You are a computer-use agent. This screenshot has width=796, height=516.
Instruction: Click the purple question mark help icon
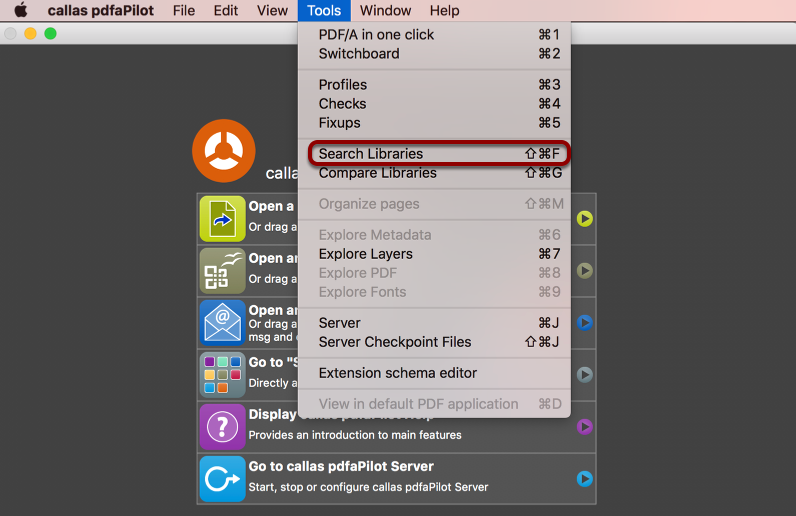coord(222,427)
